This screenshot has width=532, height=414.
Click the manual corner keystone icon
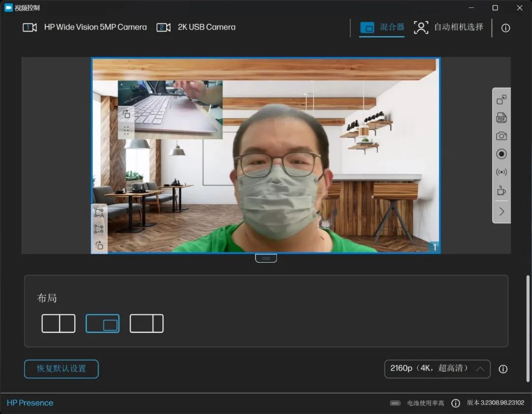(99, 229)
